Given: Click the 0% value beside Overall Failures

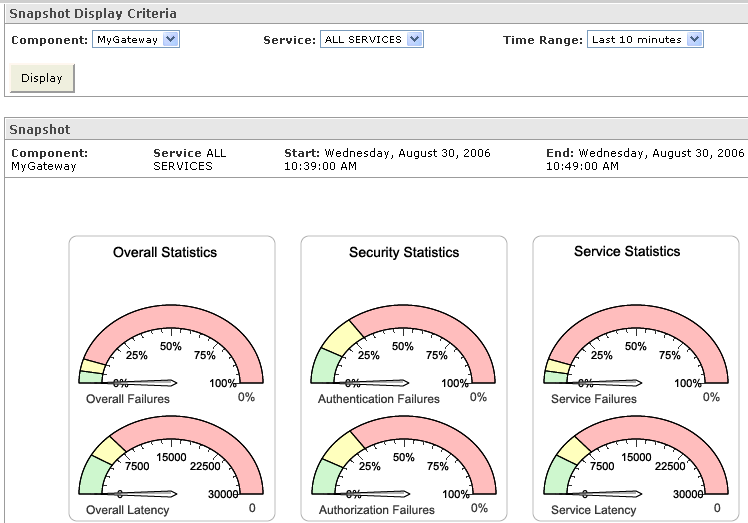Looking at the screenshot, I should point(246,397).
